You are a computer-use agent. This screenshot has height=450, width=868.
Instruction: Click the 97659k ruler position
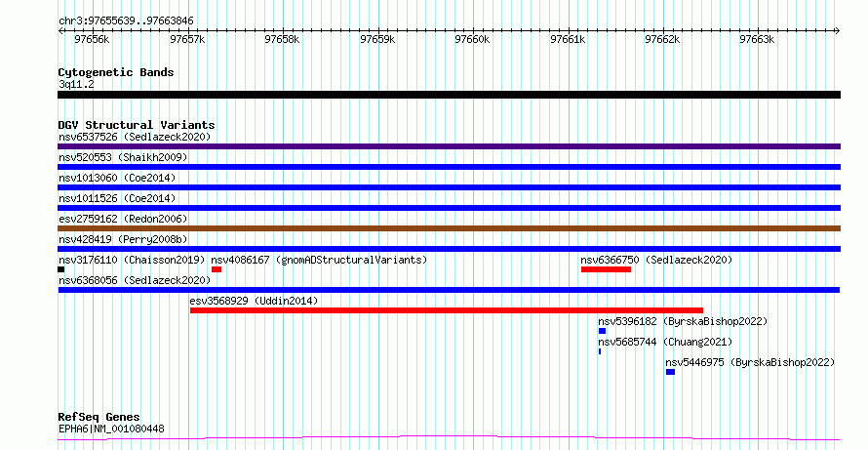[x=377, y=39]
